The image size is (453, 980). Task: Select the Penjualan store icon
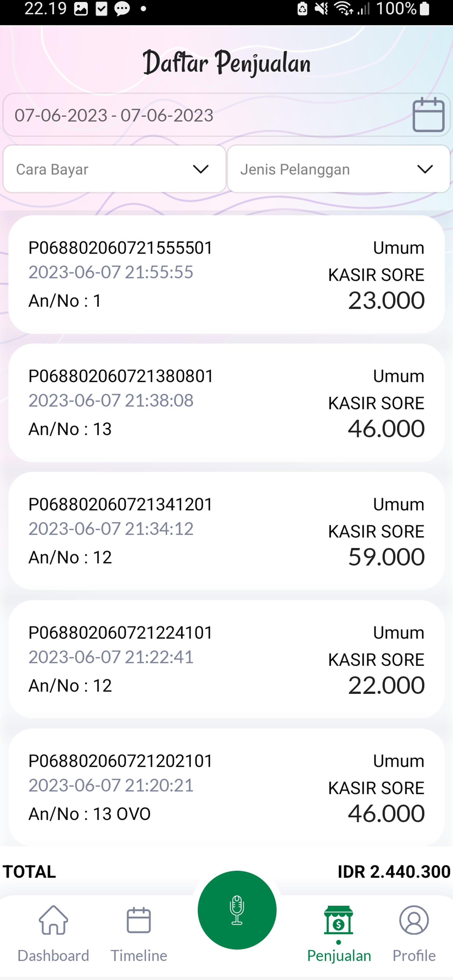338,920
